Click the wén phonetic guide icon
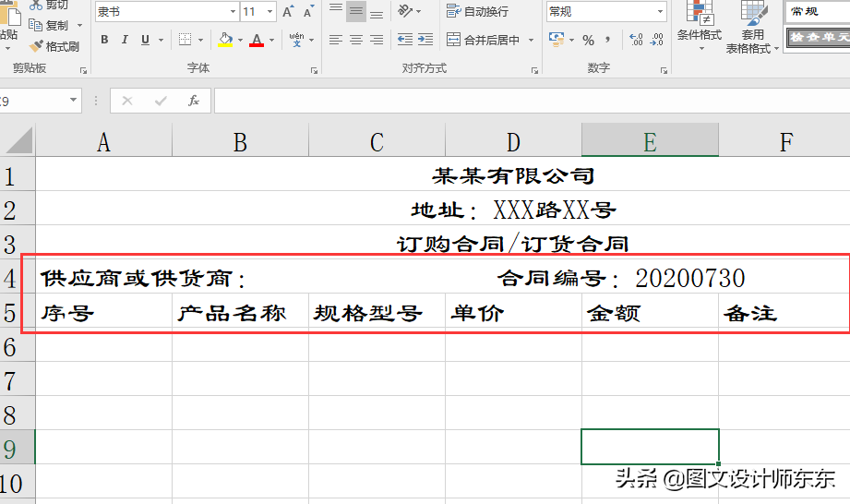The width and height of the screenshot is (850, 504). coord(296,40)
